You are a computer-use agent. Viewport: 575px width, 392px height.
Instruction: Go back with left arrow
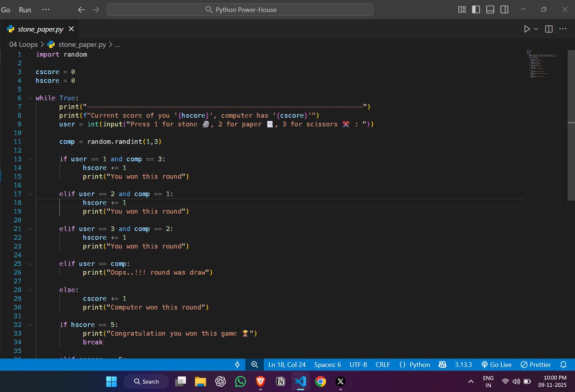[x=81, y=10]
